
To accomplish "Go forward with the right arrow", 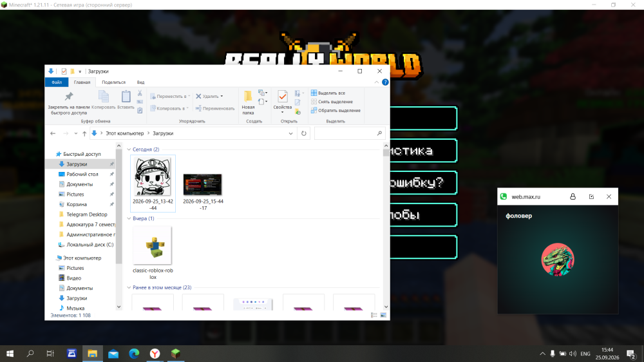I will click(66, 133).
